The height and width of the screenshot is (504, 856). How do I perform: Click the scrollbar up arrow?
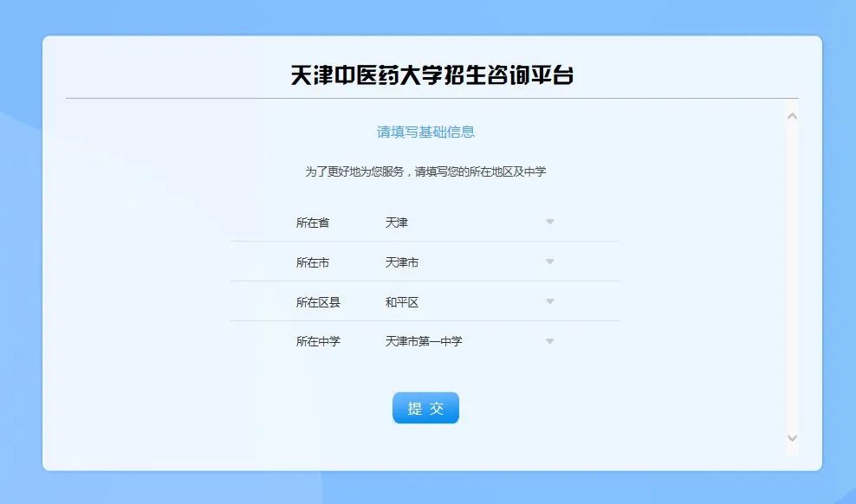click(x=792, y=116)
